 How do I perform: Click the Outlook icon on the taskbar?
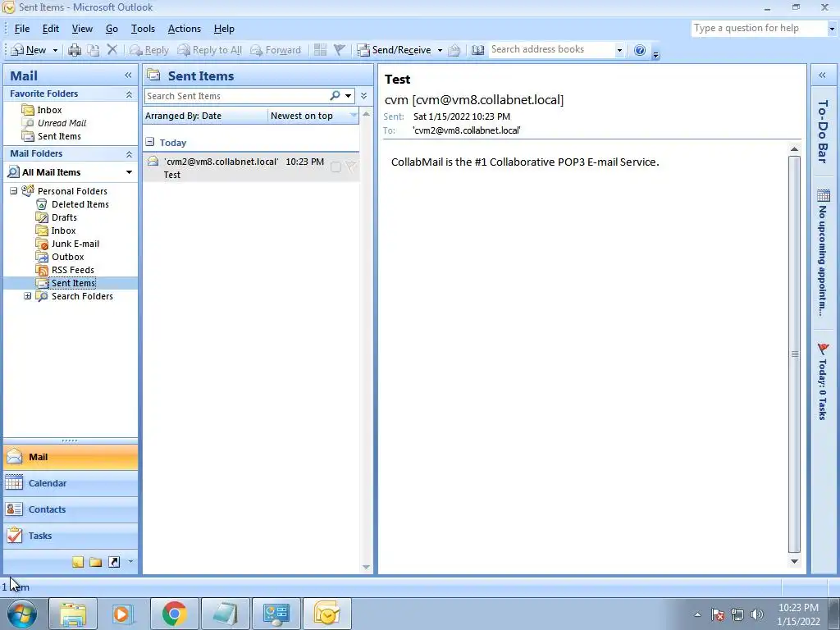point(326,614)
